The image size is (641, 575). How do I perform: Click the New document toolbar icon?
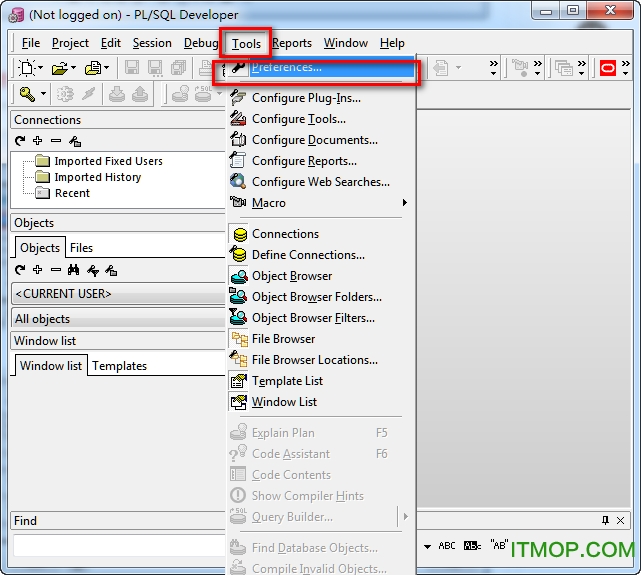(x=27, y=68)
